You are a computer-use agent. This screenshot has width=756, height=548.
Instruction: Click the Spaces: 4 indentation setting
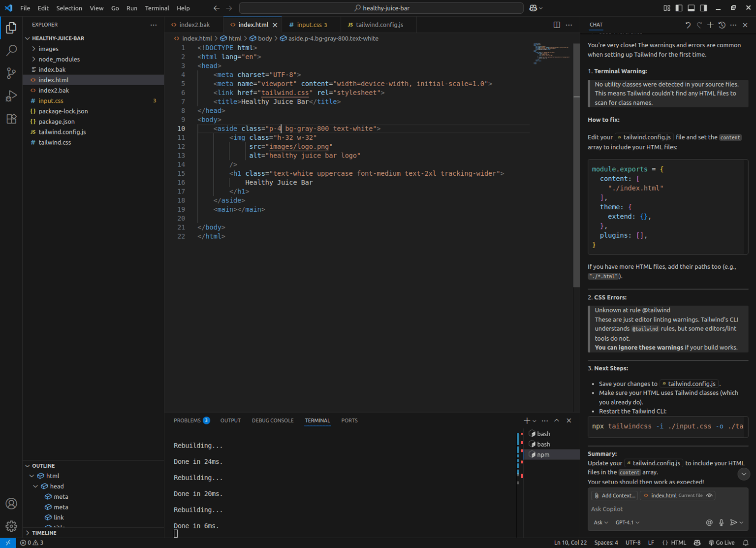[x=606, y=543]
